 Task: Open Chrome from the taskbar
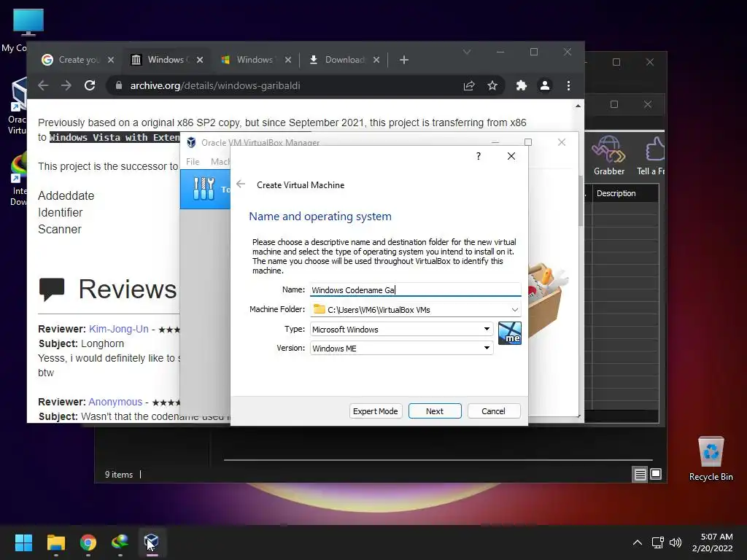[x=88, y=542]
